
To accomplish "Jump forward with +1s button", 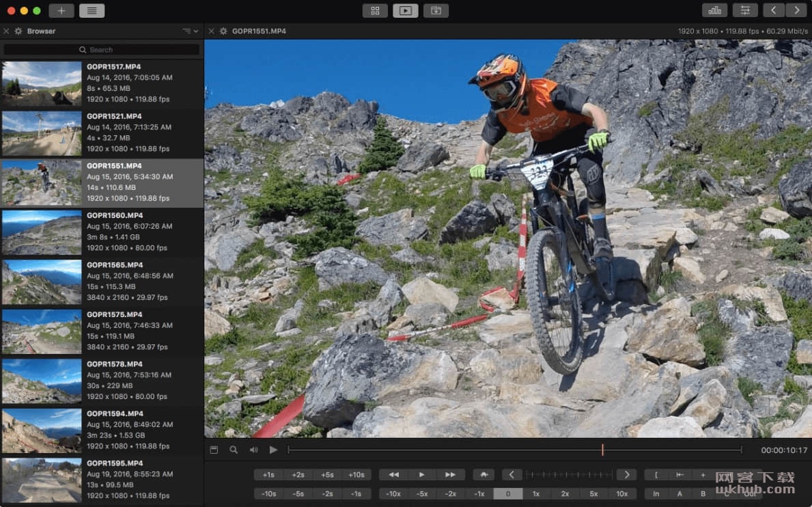I will point(269,474).
